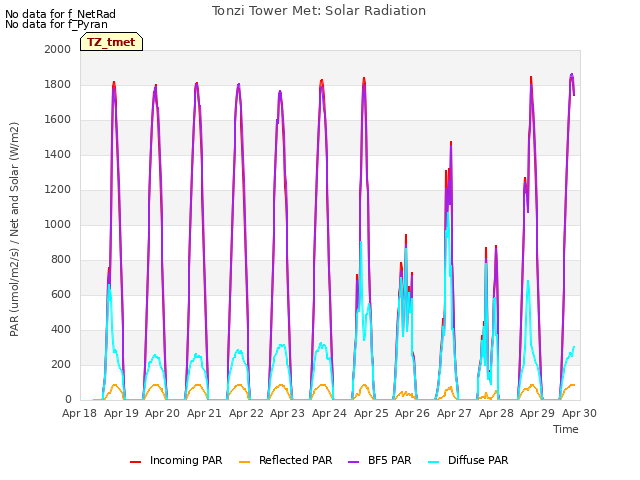640x480 pixels.
Task: Click the 1600 y-axis tick label
Action: [x=58, y=120]
